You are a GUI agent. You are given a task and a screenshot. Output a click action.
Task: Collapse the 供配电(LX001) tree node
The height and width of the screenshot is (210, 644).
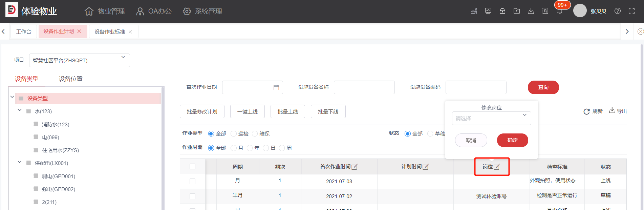[x=20, y=162]
